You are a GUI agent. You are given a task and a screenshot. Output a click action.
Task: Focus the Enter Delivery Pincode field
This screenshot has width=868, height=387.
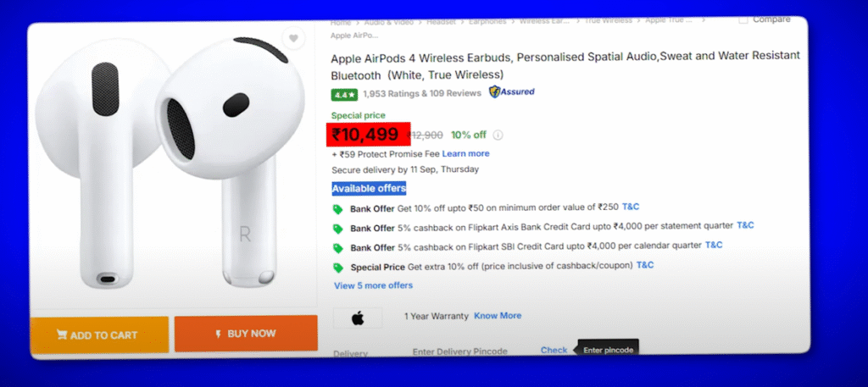(x=459, y=351)
